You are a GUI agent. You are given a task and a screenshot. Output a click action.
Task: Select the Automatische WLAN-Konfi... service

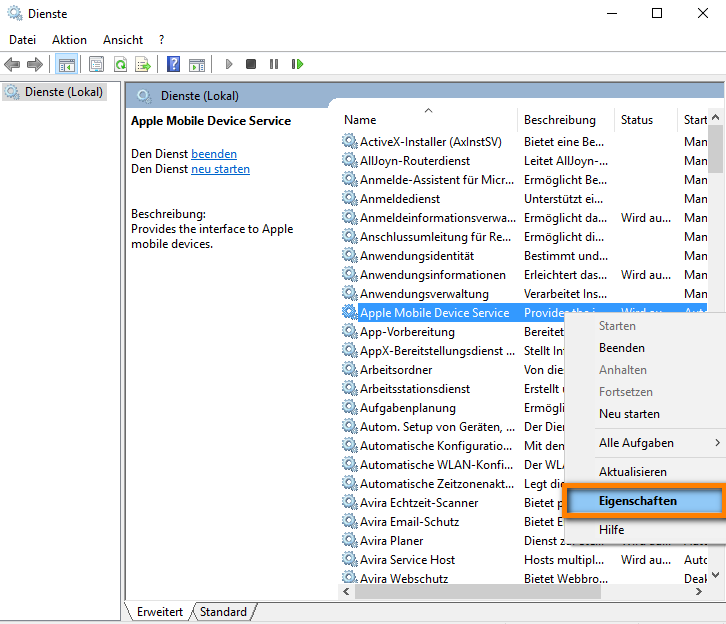tap(452, 464)
